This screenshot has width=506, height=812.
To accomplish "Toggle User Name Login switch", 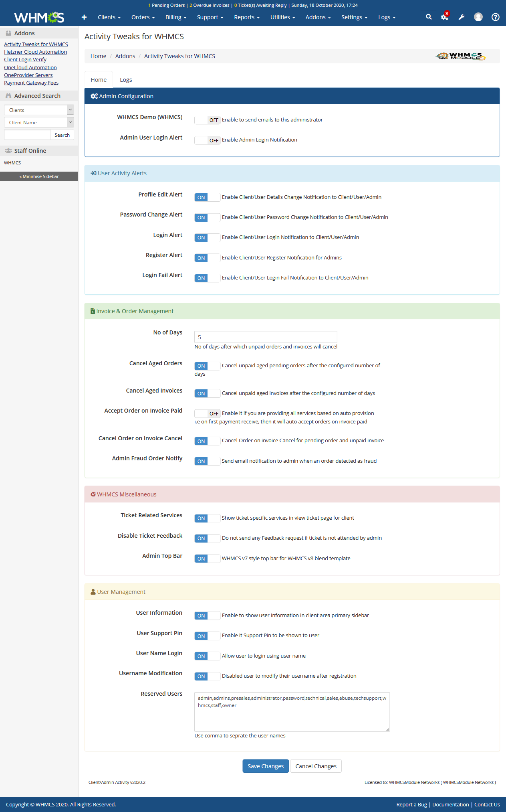I will [x=207, y=656].
